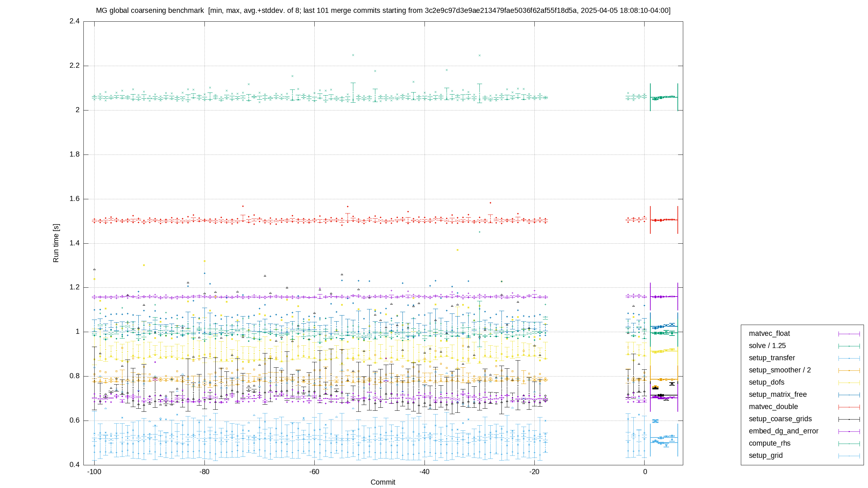Click the 1.6 y-axis tick label
Image resolution: width=868 pixels, height=488 pixels.
75,199
